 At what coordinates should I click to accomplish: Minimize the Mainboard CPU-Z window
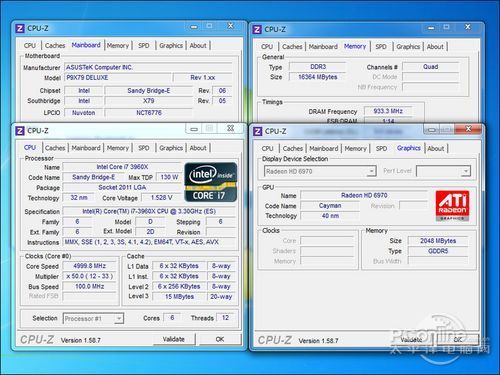[x=194, y=27]
